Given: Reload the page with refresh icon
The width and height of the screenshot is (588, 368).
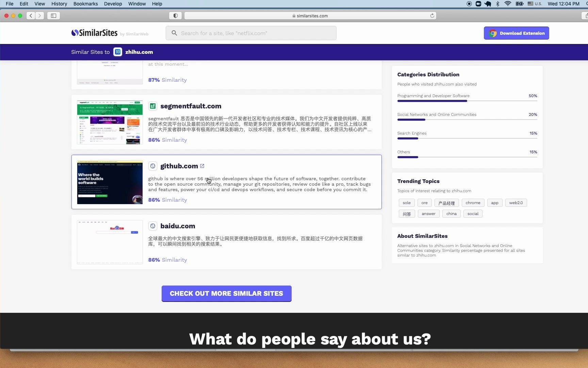Looking at the screenshot, I should coord(432,16).
